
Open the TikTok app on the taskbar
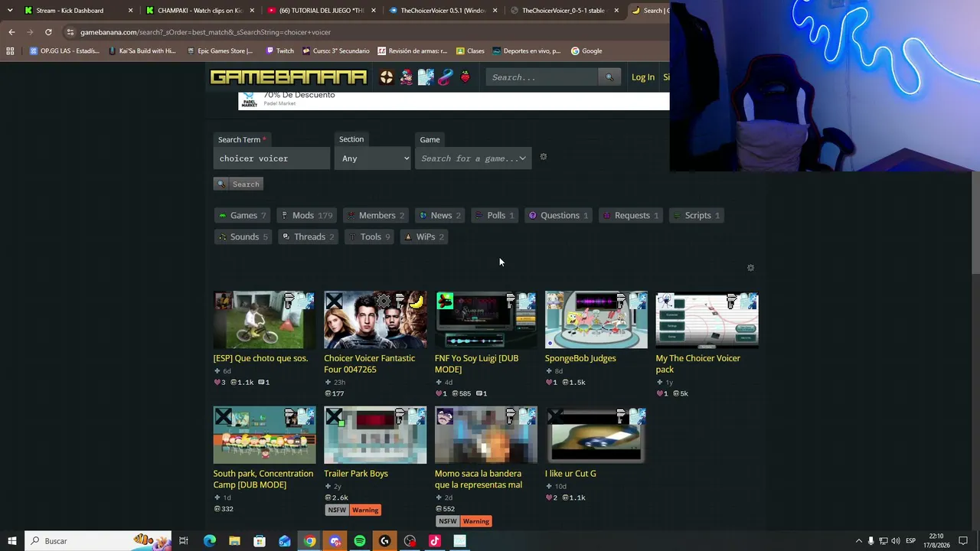[435, 541]
